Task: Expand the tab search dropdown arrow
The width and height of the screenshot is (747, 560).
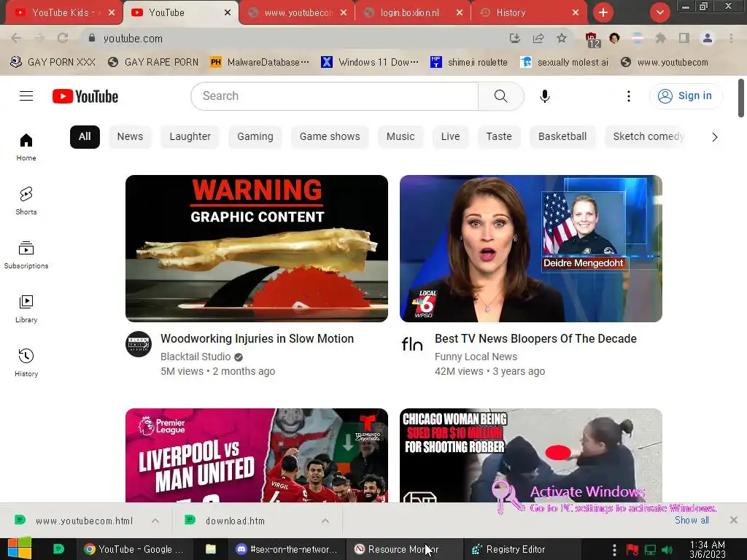Action: tap(659, 12)
